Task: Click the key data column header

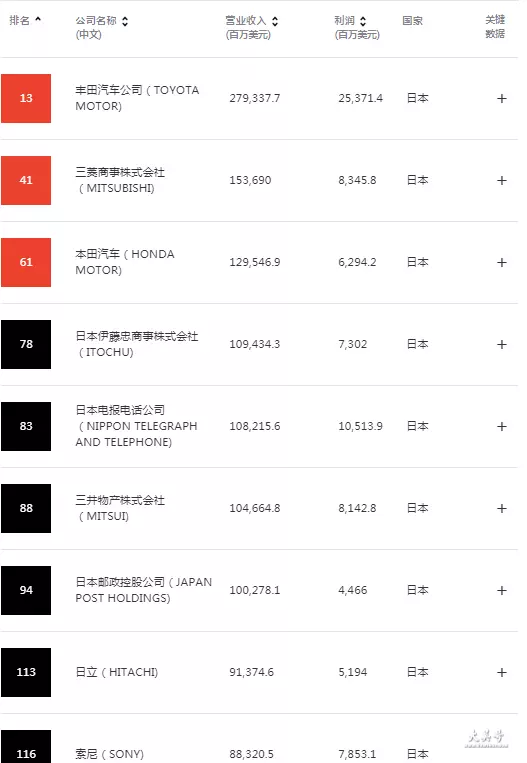Action: (495, 27)
